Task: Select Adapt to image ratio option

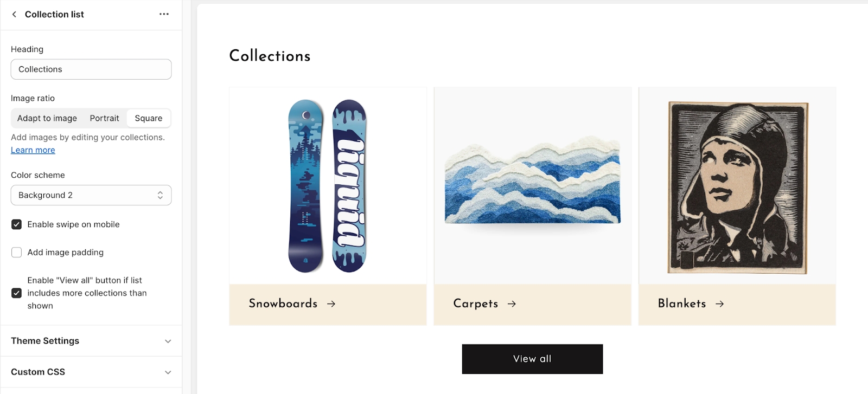Action: coord(47,118)
